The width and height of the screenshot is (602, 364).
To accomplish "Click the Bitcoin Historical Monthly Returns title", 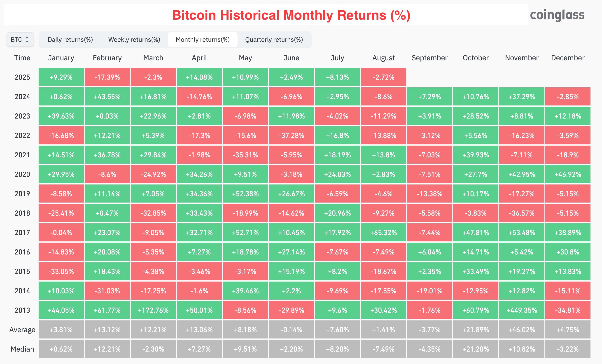I will click(x=291, y=15).
